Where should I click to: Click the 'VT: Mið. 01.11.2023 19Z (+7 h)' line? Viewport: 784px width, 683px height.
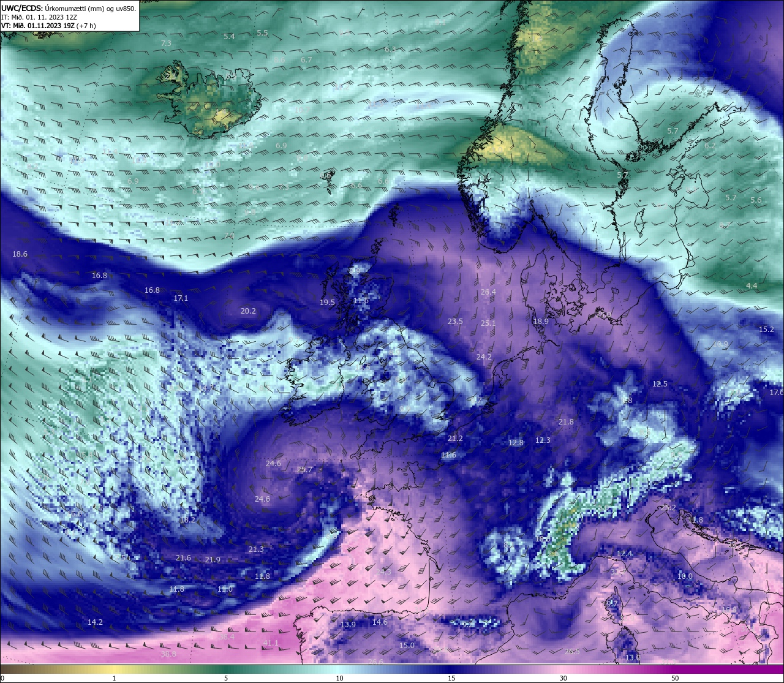point(50,26)
